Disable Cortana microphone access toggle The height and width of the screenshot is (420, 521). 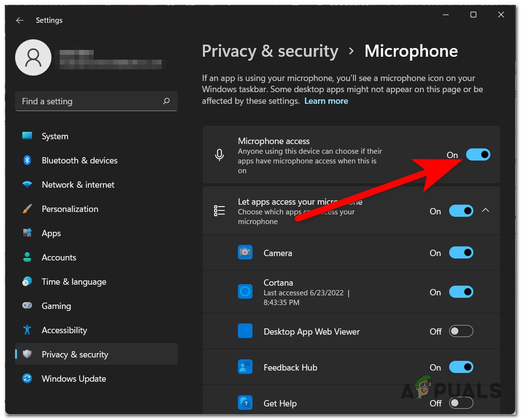461,292
